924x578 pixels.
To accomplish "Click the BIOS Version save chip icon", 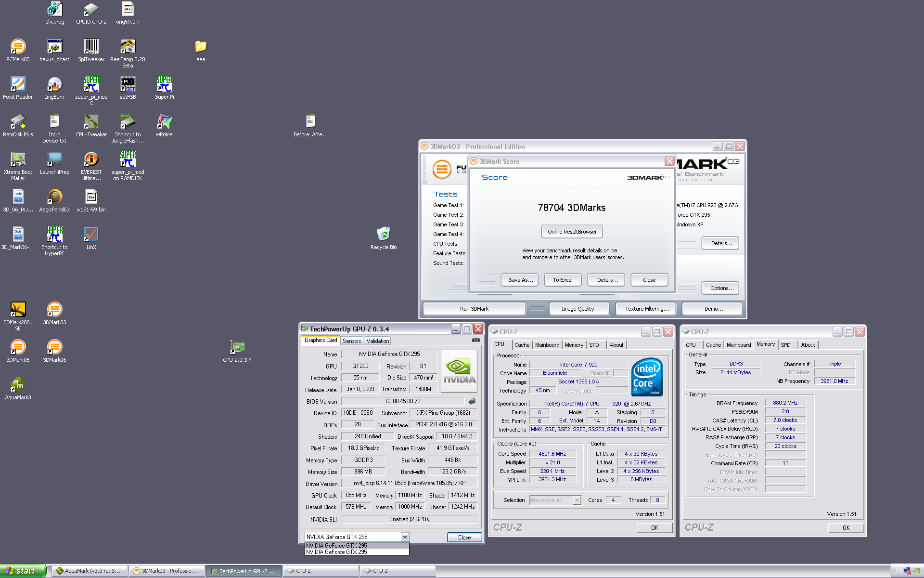I will pyautogui.click(x=472, y=401).
